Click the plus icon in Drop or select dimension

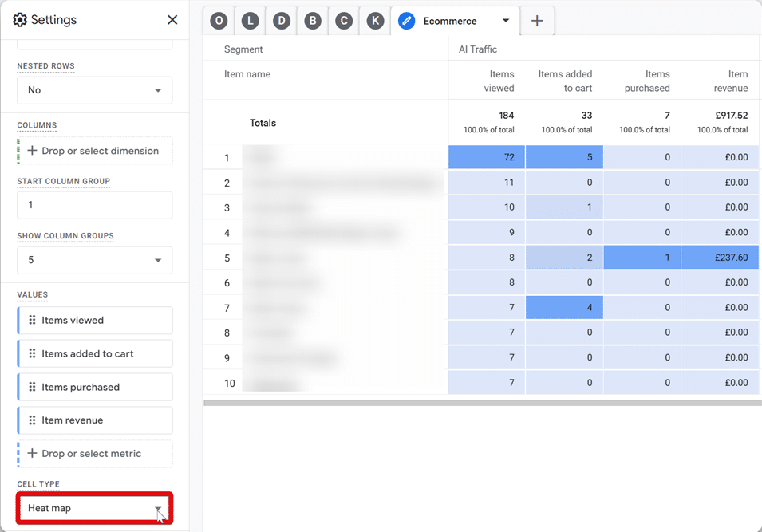pos(32,151)
